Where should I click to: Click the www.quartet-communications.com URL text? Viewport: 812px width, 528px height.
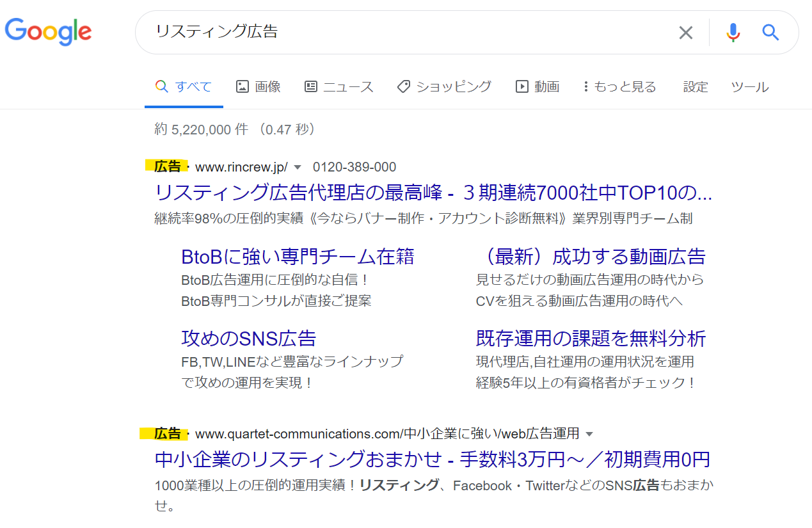click(387, 434)
